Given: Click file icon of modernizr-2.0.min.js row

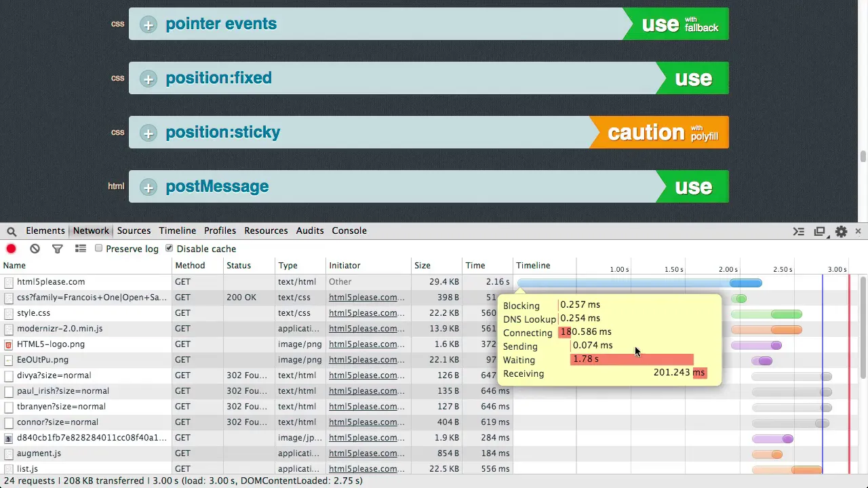Looking at the screenshot, I should tap(9, 329).
